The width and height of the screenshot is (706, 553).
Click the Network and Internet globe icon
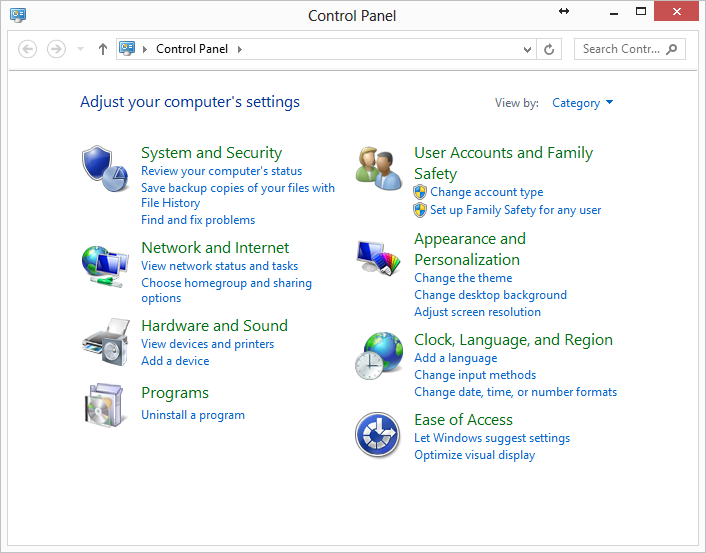[x=105, y=265]
